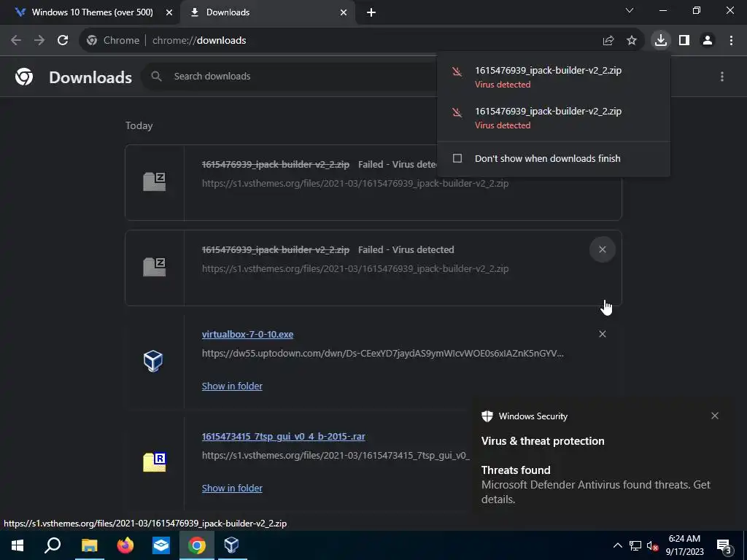Check Don't show when downloads finish

(457, 158)
